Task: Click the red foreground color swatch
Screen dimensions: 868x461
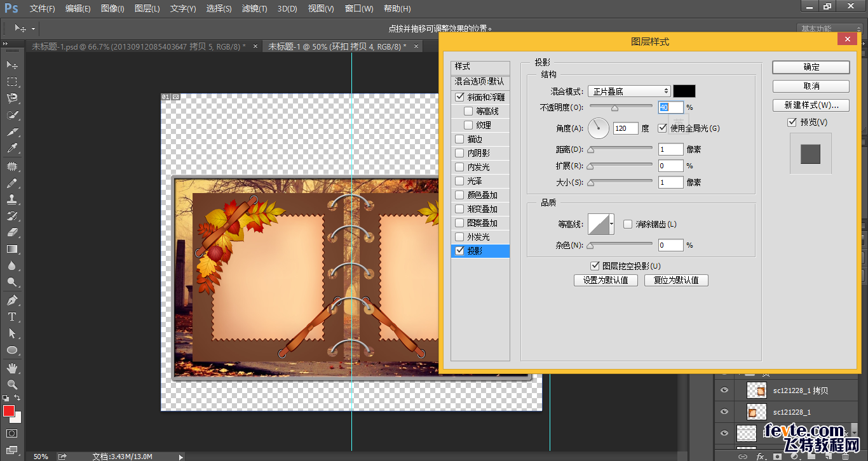Action: (8, 411)
